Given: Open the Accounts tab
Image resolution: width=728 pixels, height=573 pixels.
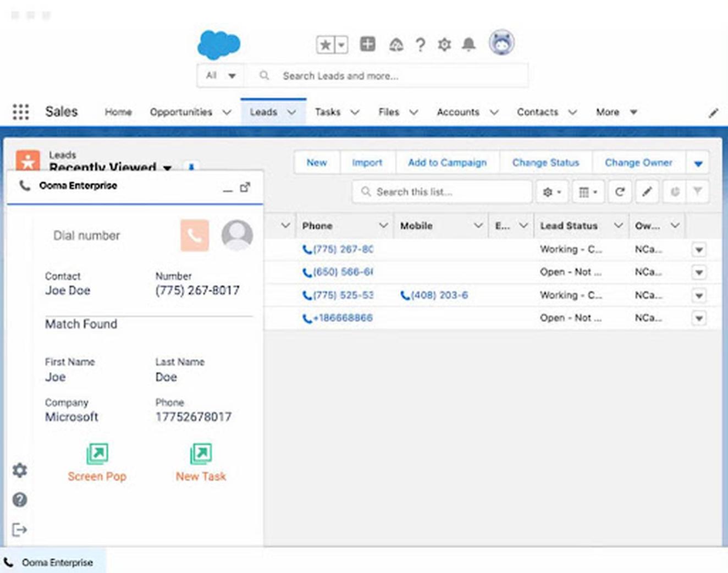Looking at the screenshot, I should [458, 112].
